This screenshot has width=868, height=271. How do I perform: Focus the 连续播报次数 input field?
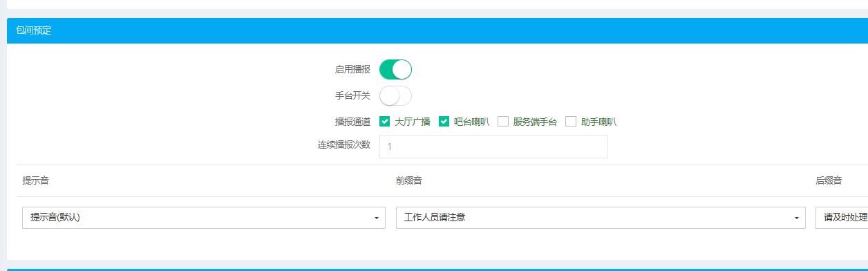[x=493, y=147]
